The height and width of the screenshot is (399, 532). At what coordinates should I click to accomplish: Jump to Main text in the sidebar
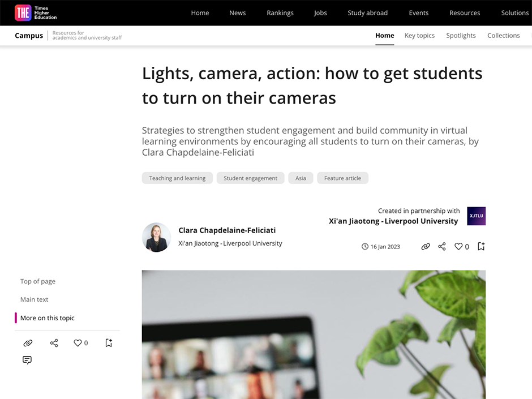[35, 299]
